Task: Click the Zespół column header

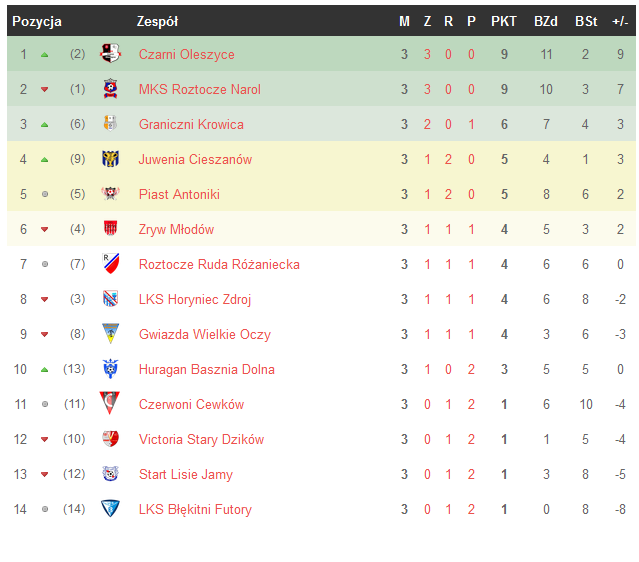Action: pyautogui.click(x=157, y=21)
